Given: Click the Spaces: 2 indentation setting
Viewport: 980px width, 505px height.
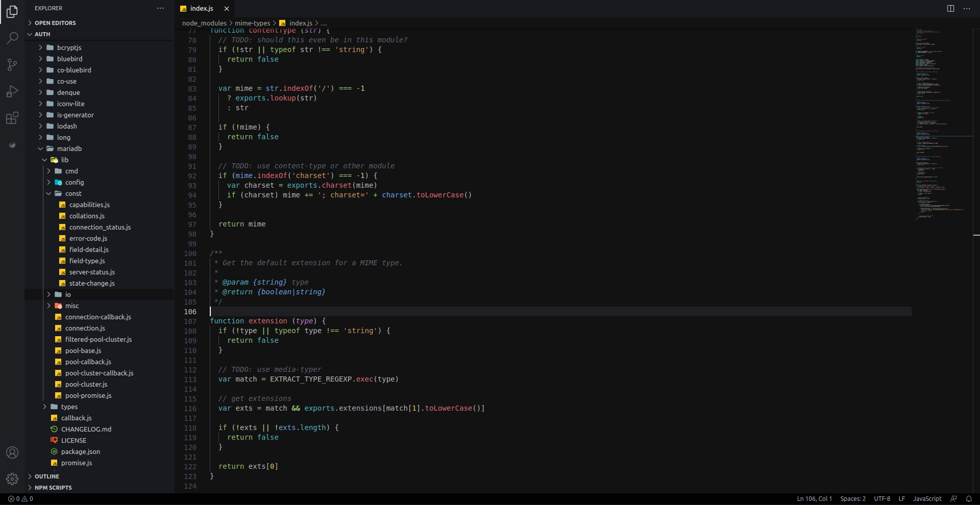Looking at the screenshot, I should pos(853,499).
